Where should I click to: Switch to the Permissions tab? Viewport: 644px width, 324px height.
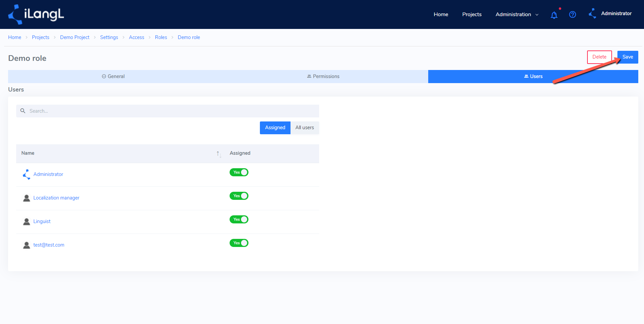coord(323,76)
